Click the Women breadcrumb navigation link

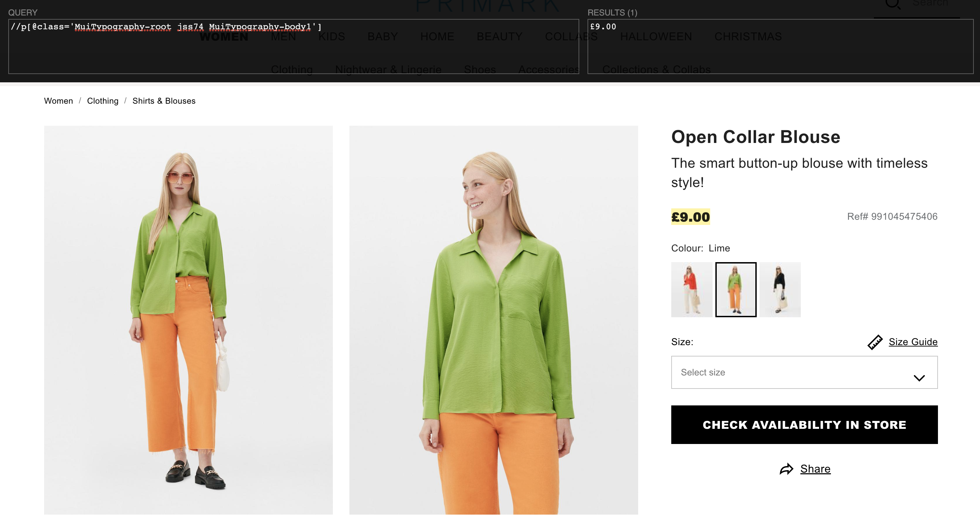pyautogui.click(x=59, y=101)
